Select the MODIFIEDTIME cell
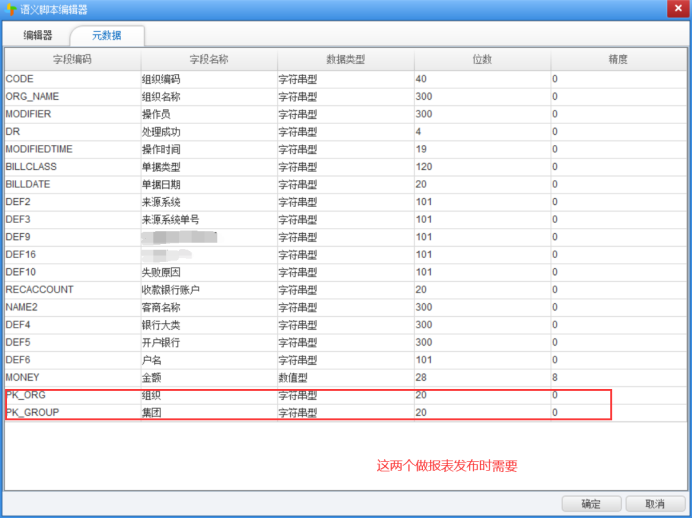The image size is (692, 519). (73, 149)
